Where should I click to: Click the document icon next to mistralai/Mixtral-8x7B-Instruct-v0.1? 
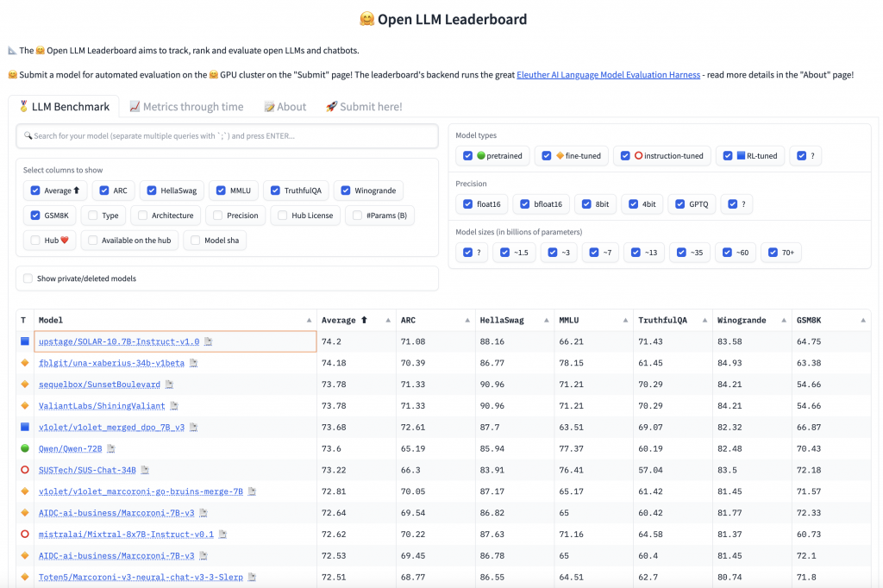[x=222, y=534]
